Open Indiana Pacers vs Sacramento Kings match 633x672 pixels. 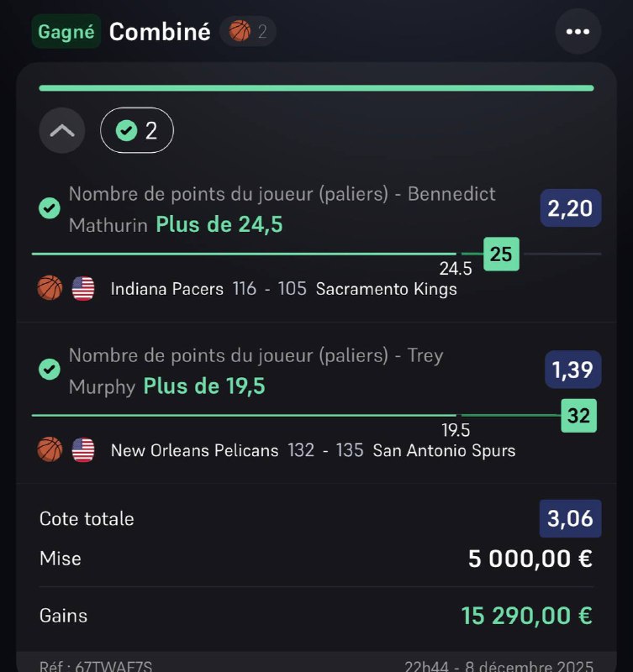pos(283,289)
